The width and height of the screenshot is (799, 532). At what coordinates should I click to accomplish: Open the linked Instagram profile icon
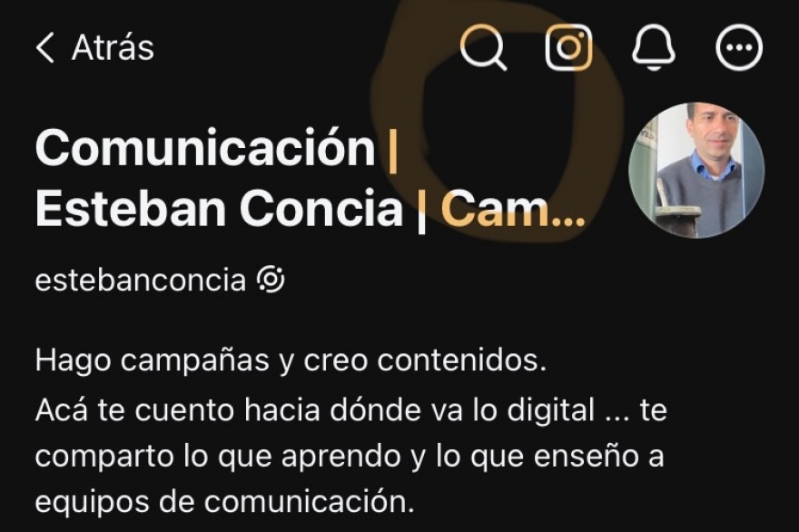[x=568, y=47]
